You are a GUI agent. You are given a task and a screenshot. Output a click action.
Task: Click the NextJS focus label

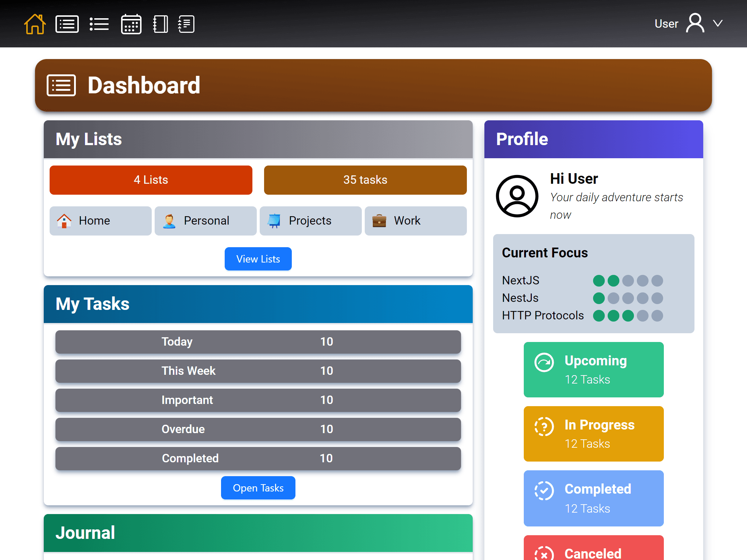point(520,280)
